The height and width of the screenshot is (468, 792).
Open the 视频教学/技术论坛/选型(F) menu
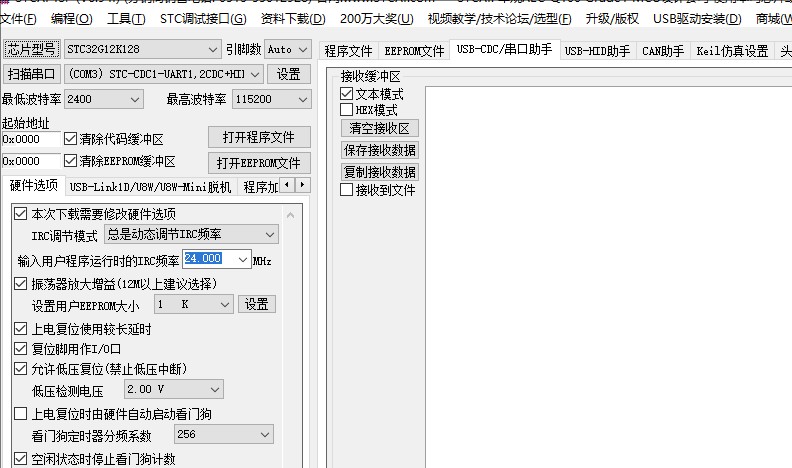pyautogui.click(x=500, y=19)
